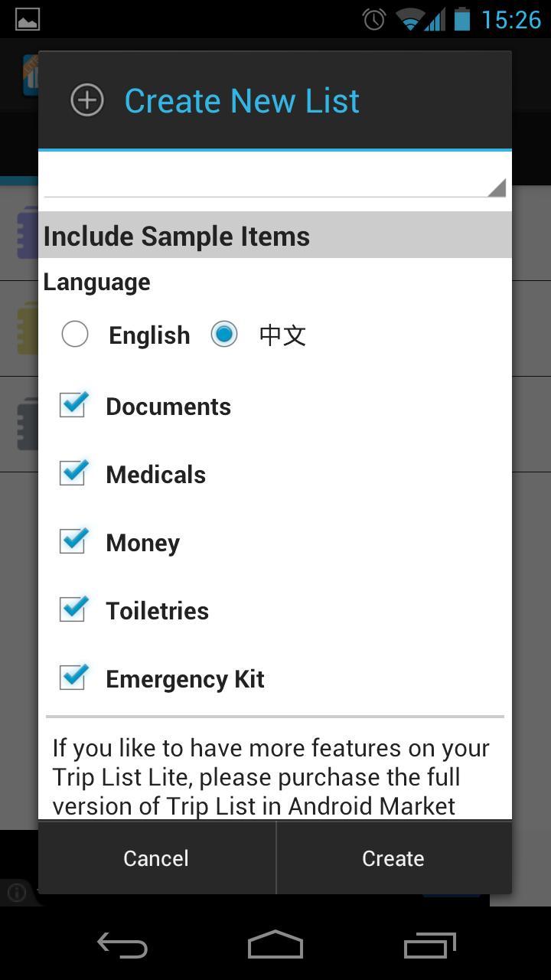Tap the battery status icon
Screen dimensions: 551x980
point(461,19)
